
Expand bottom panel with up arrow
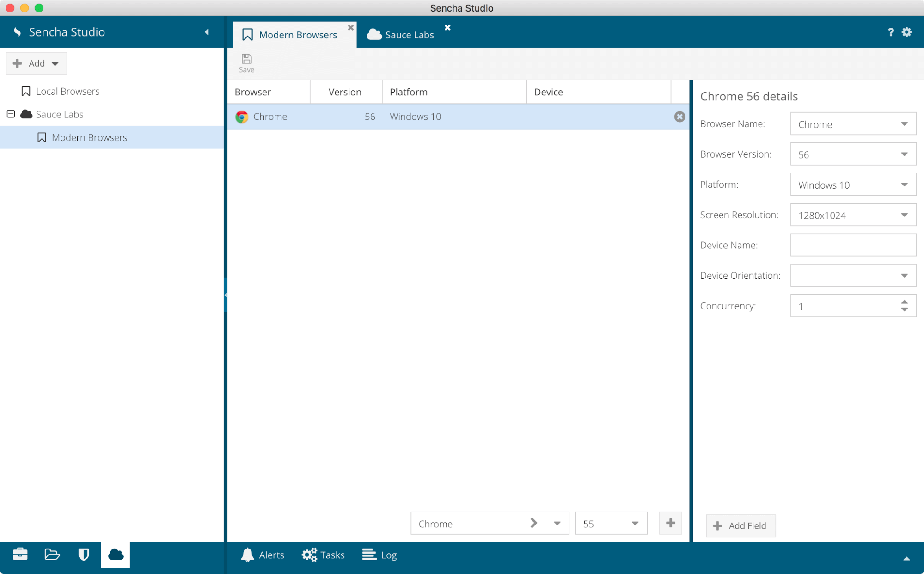pos(906,558)
